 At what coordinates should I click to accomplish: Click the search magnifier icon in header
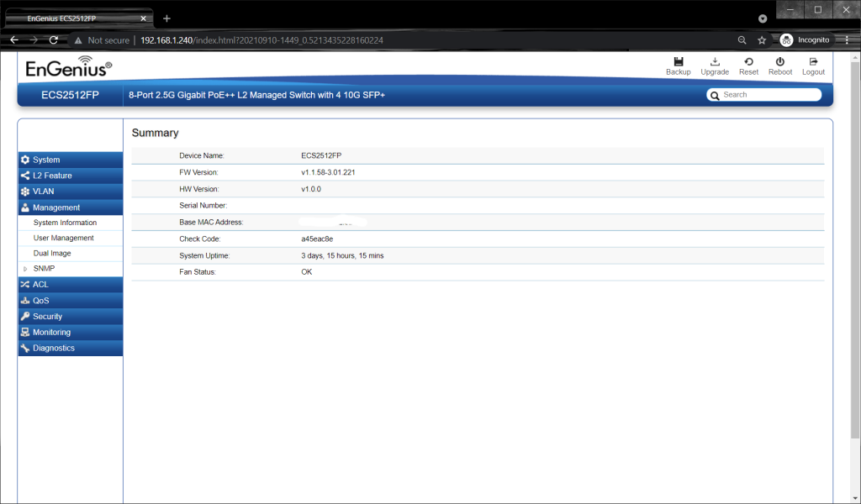(715, 96)
